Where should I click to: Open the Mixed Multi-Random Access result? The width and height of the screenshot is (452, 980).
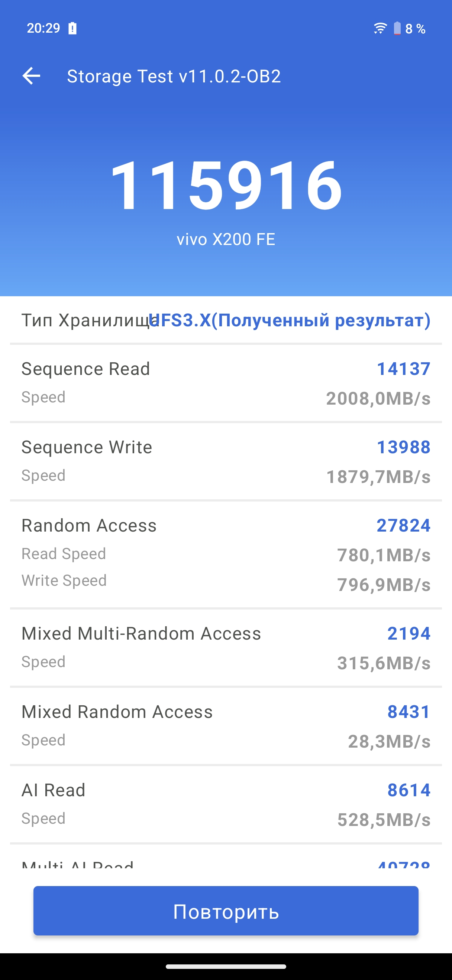226,647
